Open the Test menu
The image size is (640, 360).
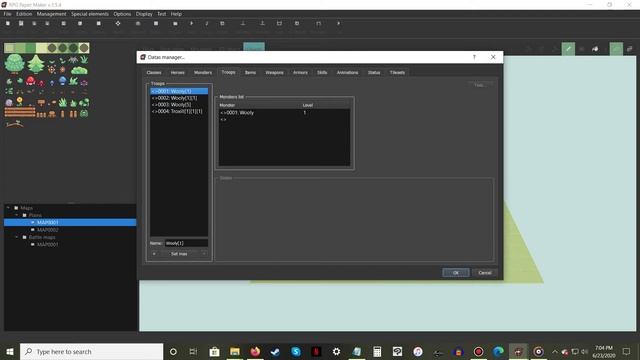pos(162,14)
